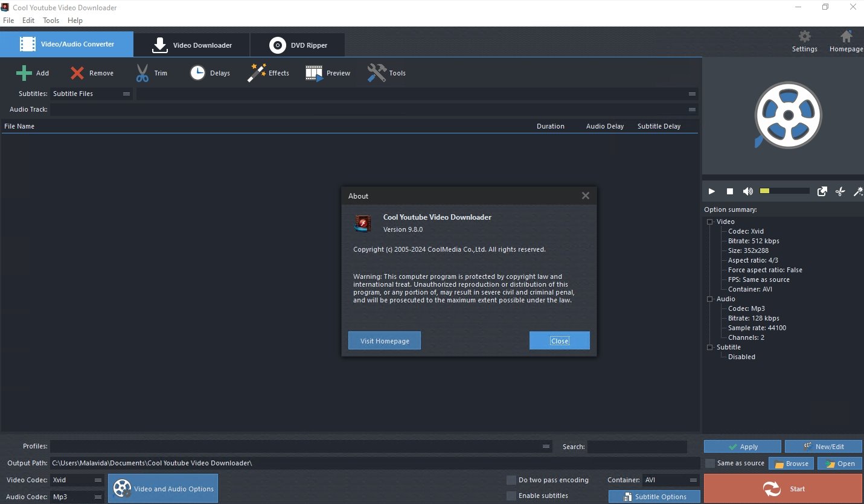The image size is (864, 504).
Task: Click Duration column header
Action: pos(551,126)
